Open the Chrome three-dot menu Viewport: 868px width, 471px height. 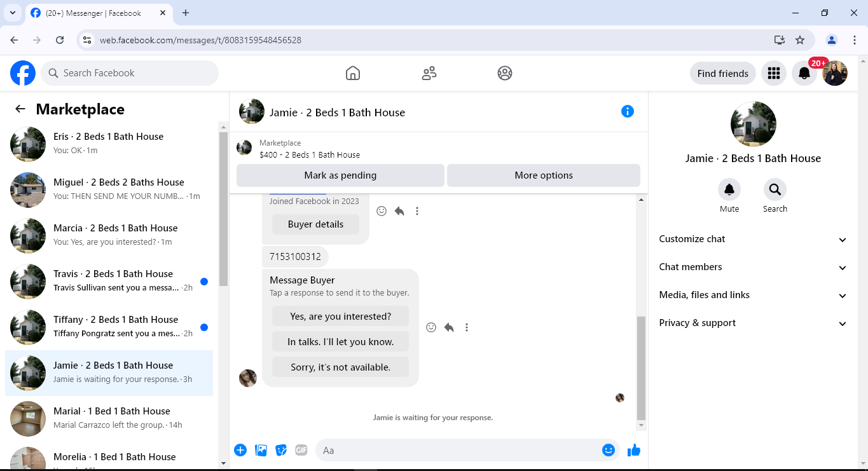(855, 40)
